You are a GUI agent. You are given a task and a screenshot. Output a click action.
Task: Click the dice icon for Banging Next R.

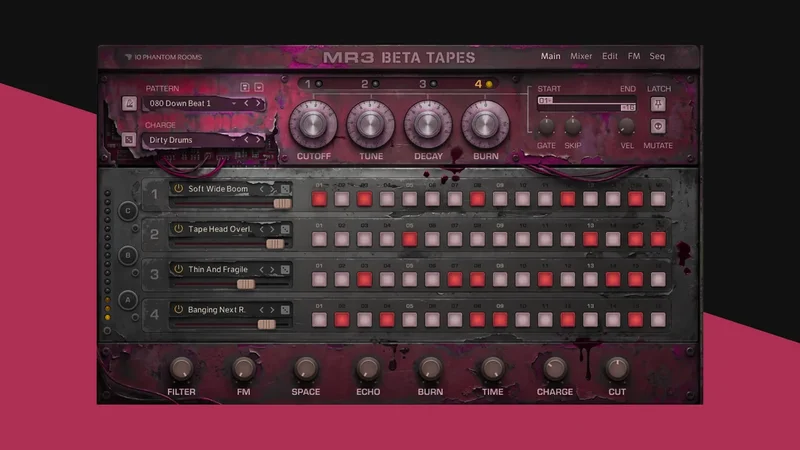(285, 310)
